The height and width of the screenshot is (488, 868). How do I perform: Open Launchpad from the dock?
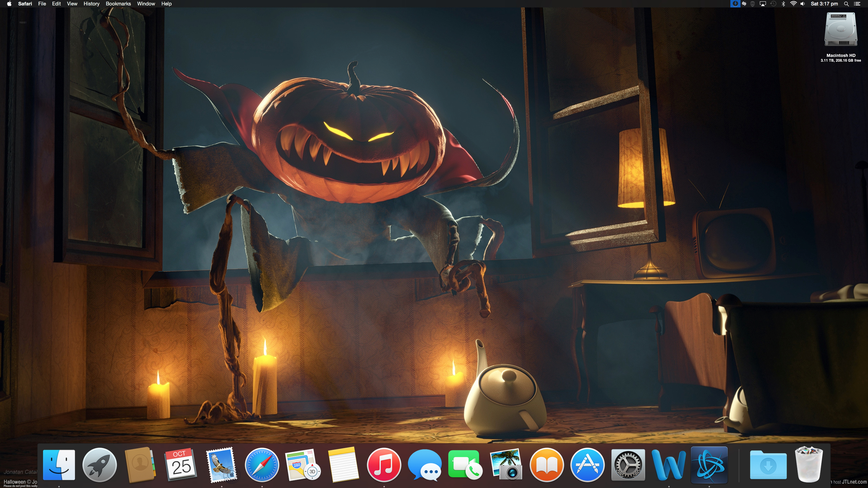coord(99,465)
